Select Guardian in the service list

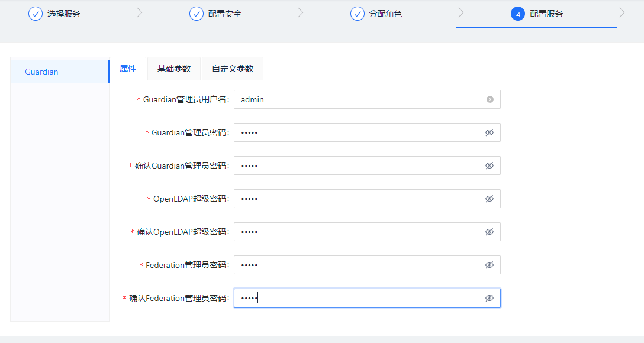click(60, 72)
